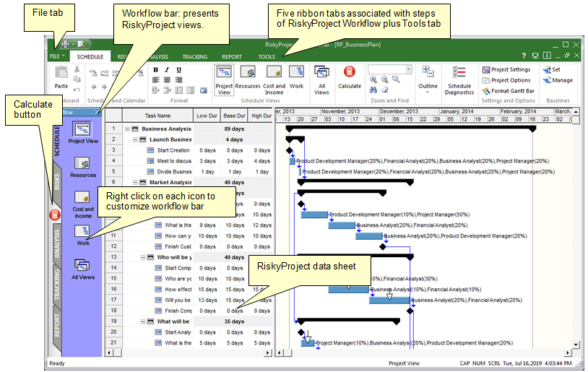Click the Paste icon in the ribbon
Screen dimensions: 588x372
(61, 74)
